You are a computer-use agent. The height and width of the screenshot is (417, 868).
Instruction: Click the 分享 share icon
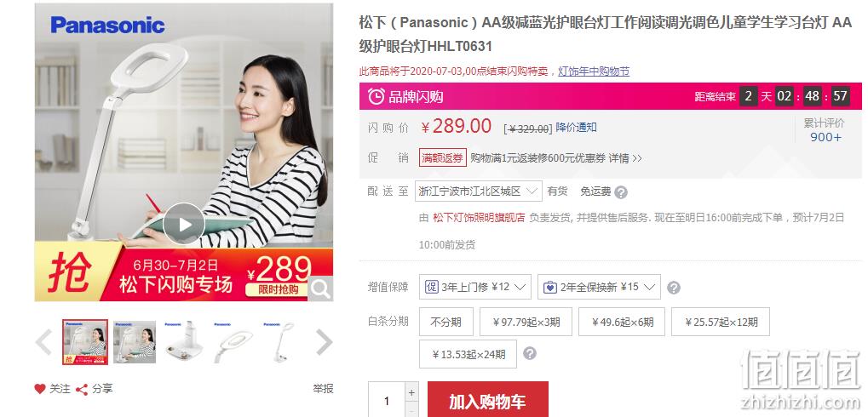pos(82,390)
